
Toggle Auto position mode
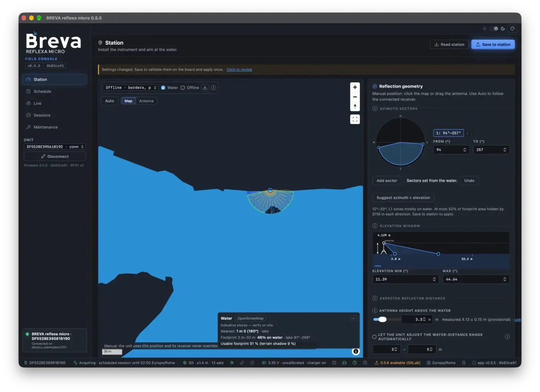tap(110, 101)
